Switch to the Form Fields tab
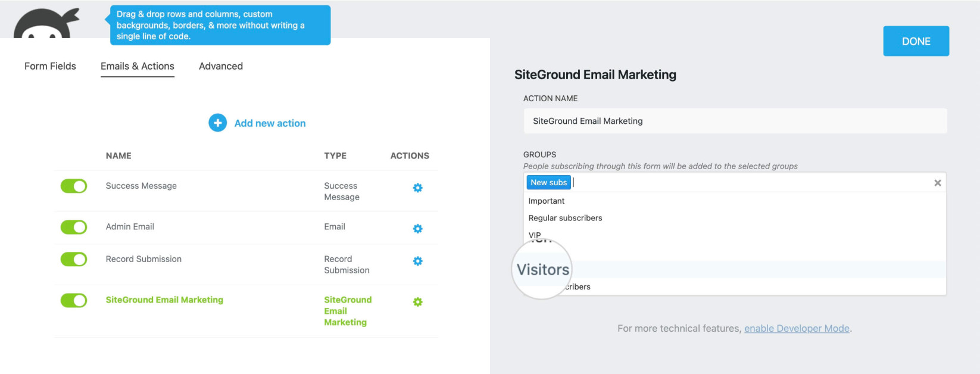This screenshot has height=374, width=980. click(x=50, y=66)
